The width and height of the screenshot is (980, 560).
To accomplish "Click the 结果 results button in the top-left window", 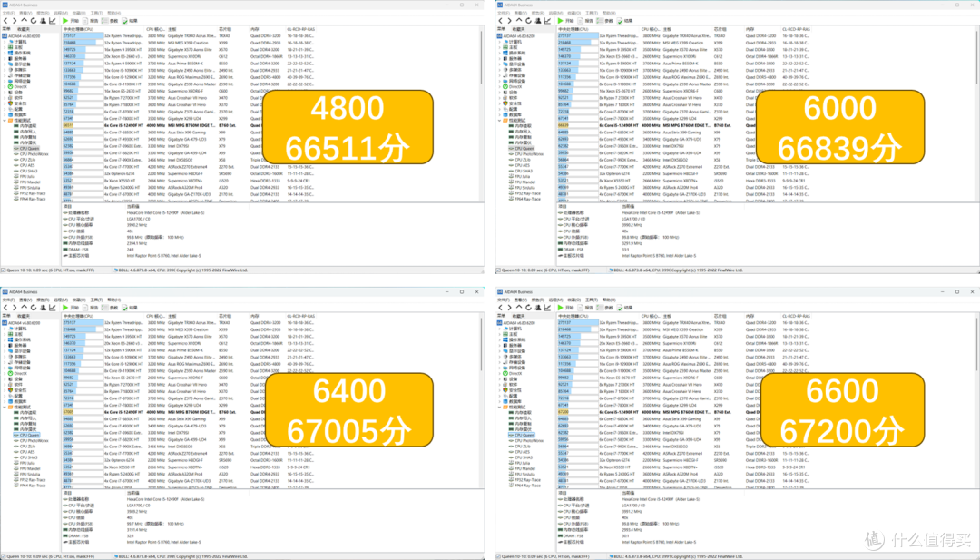I will pyautogui.click(x=130, y=21).
